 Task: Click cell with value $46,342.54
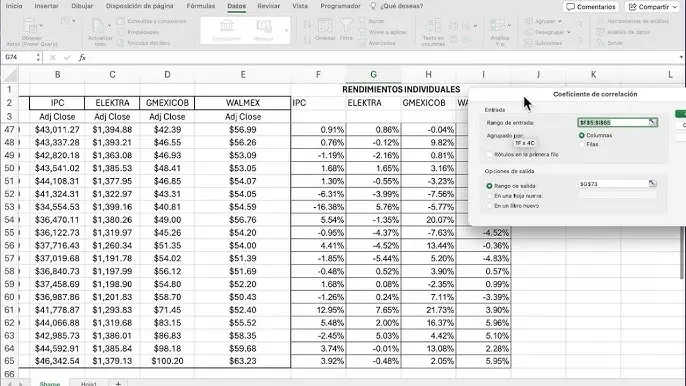pos(57,361)
